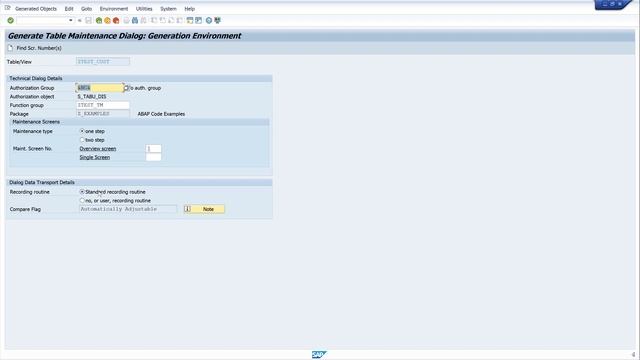This screenshot has height=360, width=640.
Task: Open the command field dropdown arrow
Action: [70, 20]
